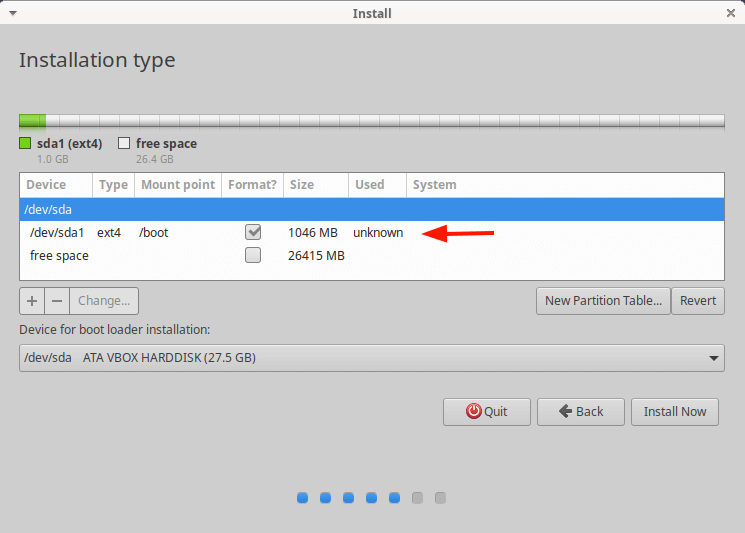Toggle Format checkbox for free space row
745x533 pixels.
click(x=253, y=255)
